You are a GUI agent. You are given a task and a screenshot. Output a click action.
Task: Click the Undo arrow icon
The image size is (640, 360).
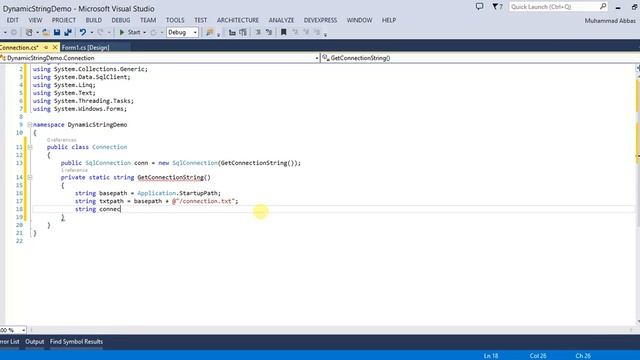click(83, 32)
